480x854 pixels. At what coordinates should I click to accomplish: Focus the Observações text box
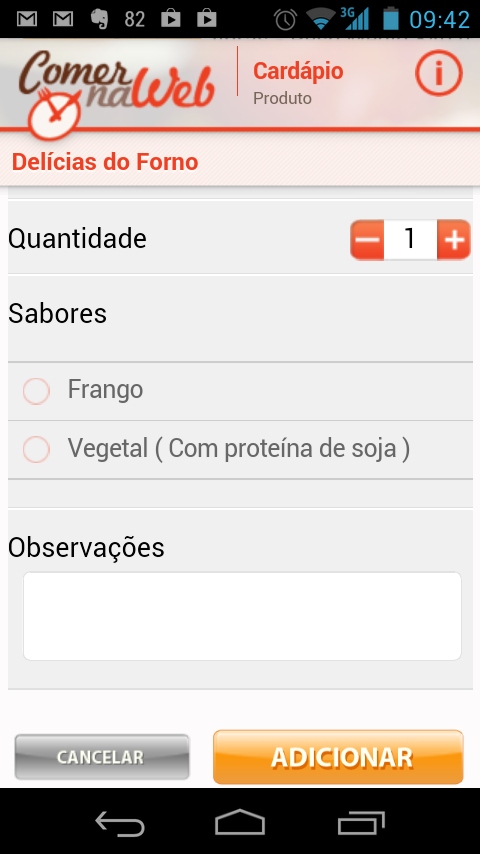click(242, 615)
